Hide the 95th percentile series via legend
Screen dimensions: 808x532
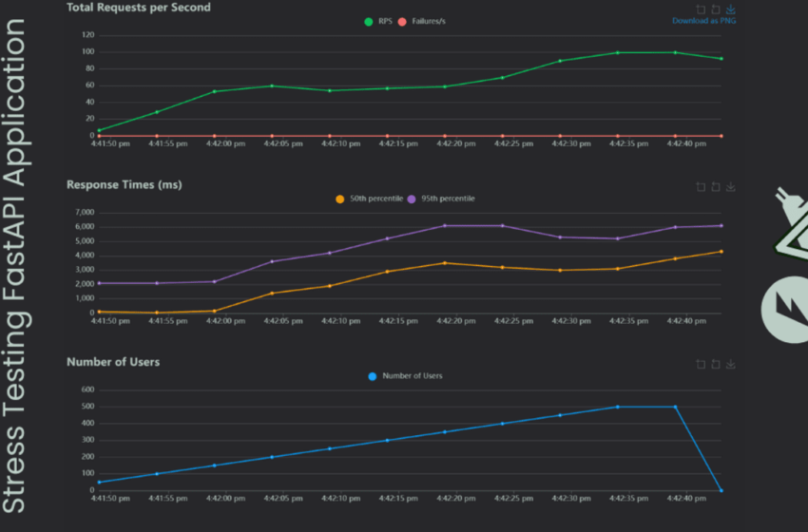click(x=441, y=199)
